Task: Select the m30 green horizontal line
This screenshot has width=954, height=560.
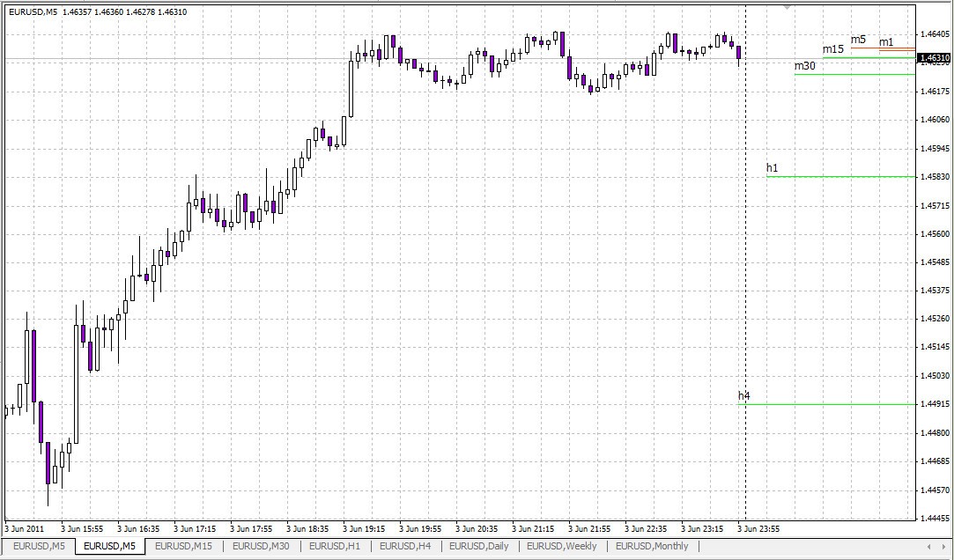Action: pos(854,75)
